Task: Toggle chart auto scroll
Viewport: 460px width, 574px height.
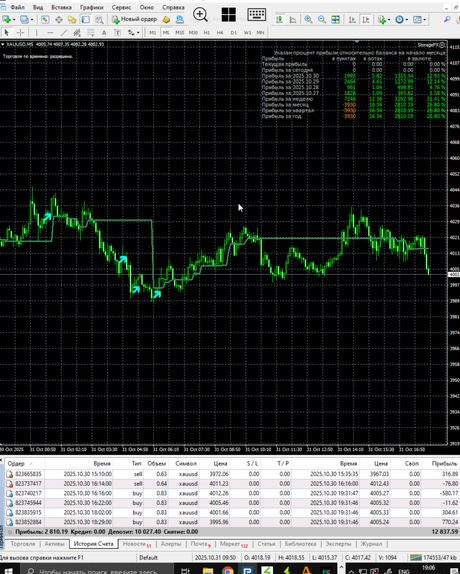Action: pyautogui.click(x=352, y=19)
